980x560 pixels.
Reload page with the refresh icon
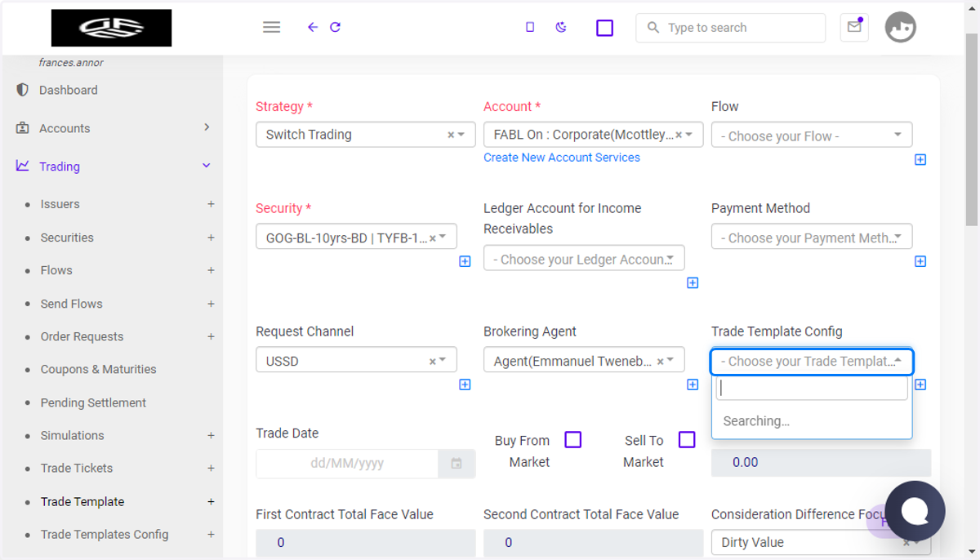click(335, 27)
